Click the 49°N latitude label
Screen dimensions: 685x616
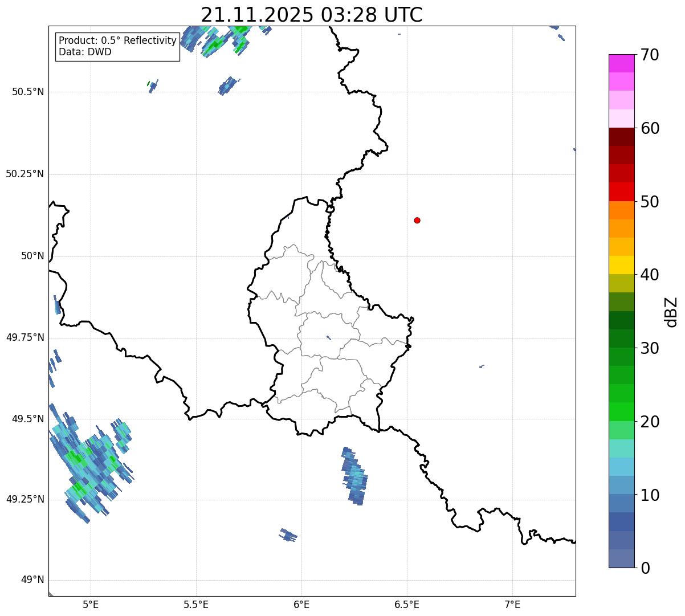tap(32, 580)
